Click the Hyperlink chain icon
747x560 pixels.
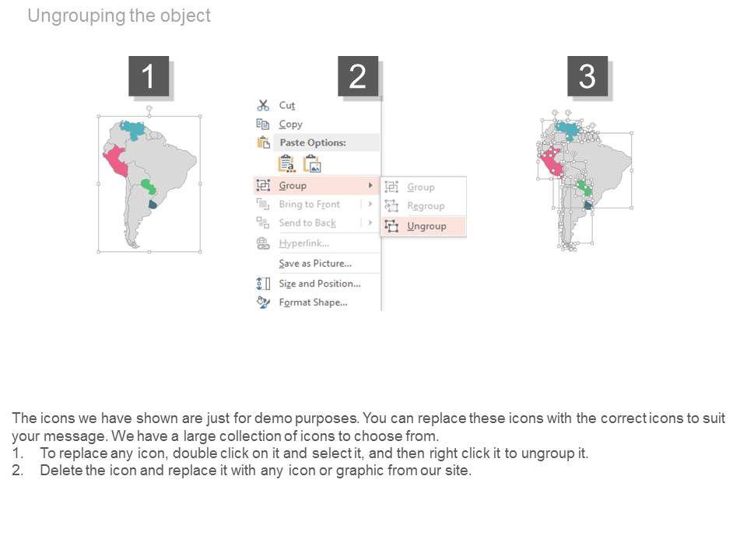[263, 243]
